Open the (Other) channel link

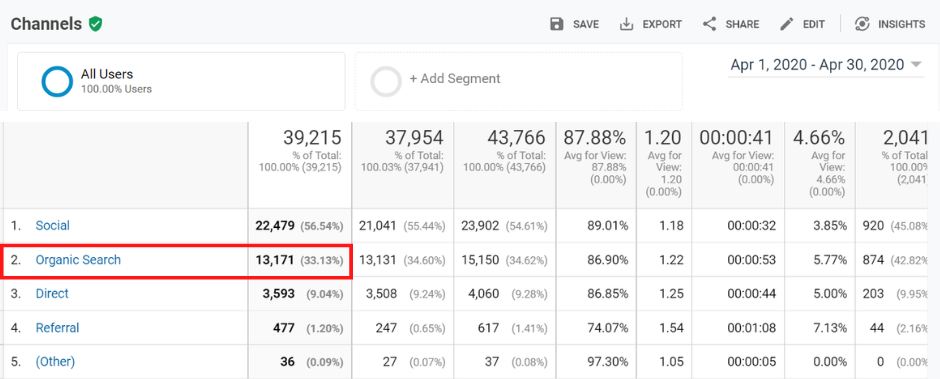pyautogui.click(x=55, y=362)
